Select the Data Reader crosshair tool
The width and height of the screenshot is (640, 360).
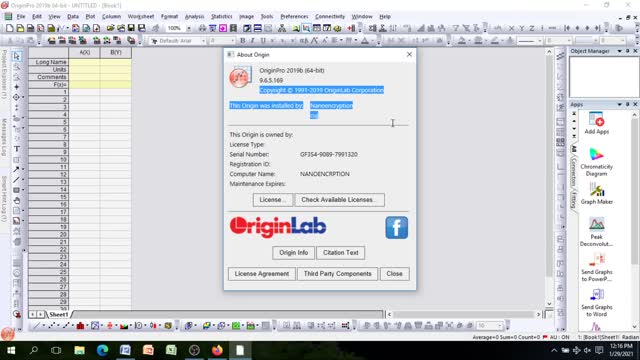point(16,97)
